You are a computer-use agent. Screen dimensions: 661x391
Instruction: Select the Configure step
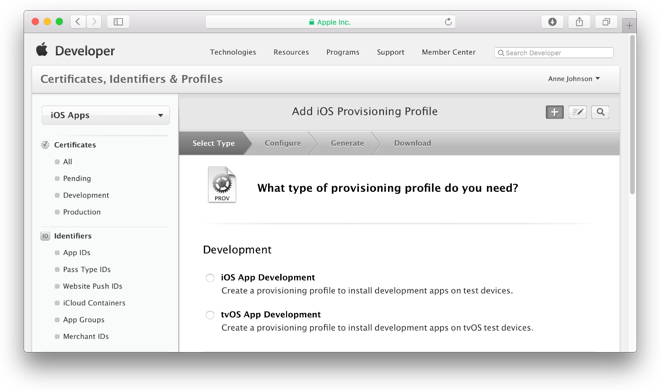tap(283, 143)
